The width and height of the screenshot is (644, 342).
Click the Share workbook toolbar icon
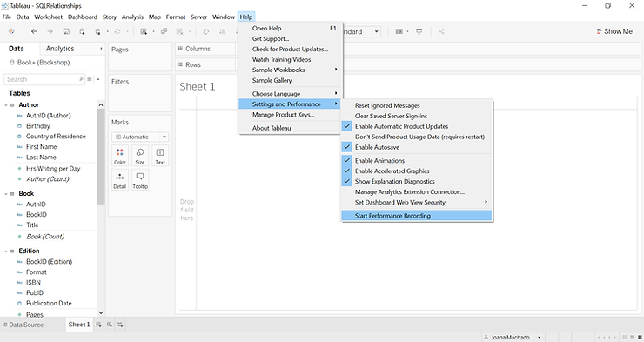coord(441,31)
